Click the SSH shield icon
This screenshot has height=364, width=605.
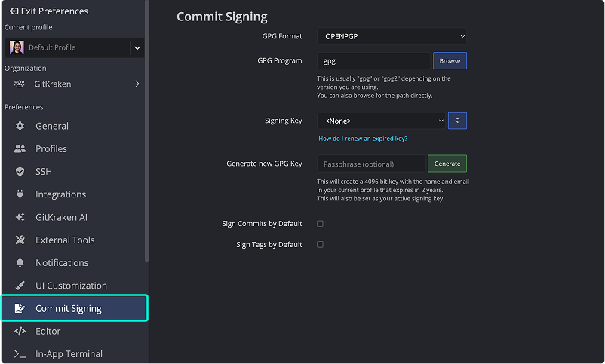[20, 172]
